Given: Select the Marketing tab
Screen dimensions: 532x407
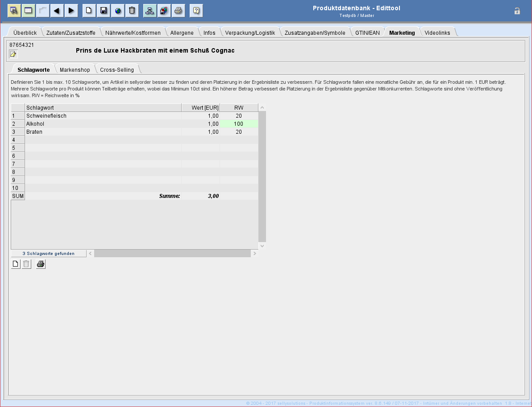Looking at the screenshot, I should [402, 33].
